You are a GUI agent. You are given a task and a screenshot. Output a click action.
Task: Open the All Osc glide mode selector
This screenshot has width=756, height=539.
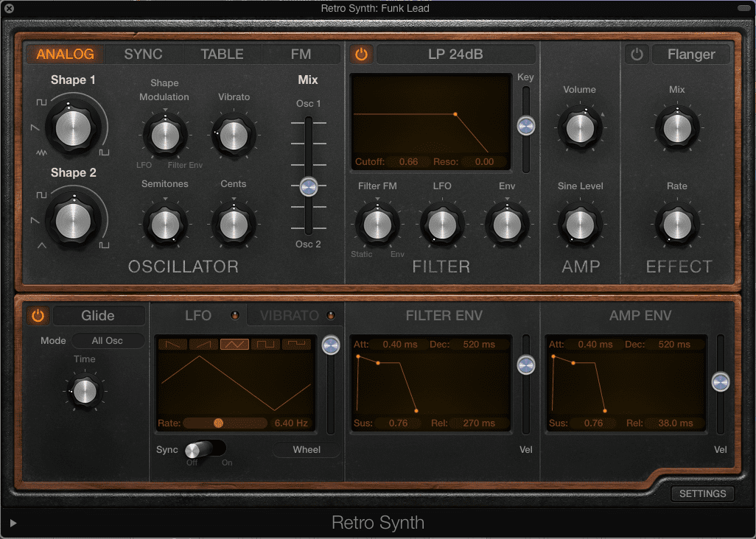(108, 340)
